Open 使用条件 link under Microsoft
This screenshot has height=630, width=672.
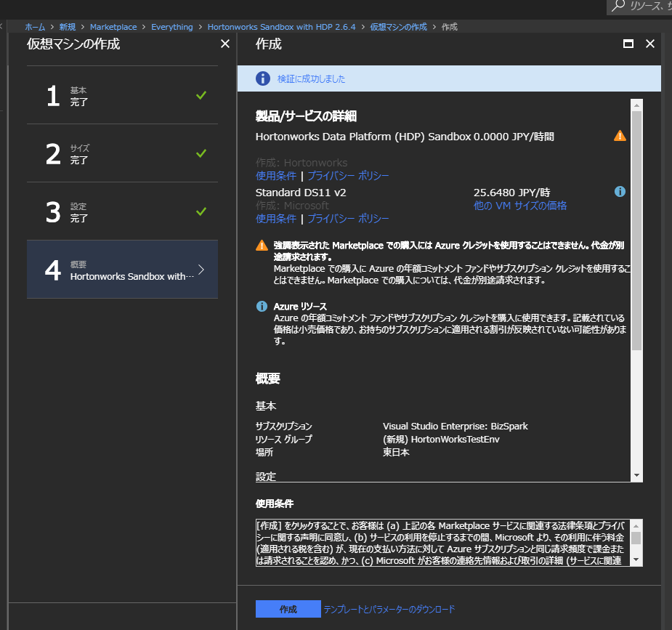point(276,219)
